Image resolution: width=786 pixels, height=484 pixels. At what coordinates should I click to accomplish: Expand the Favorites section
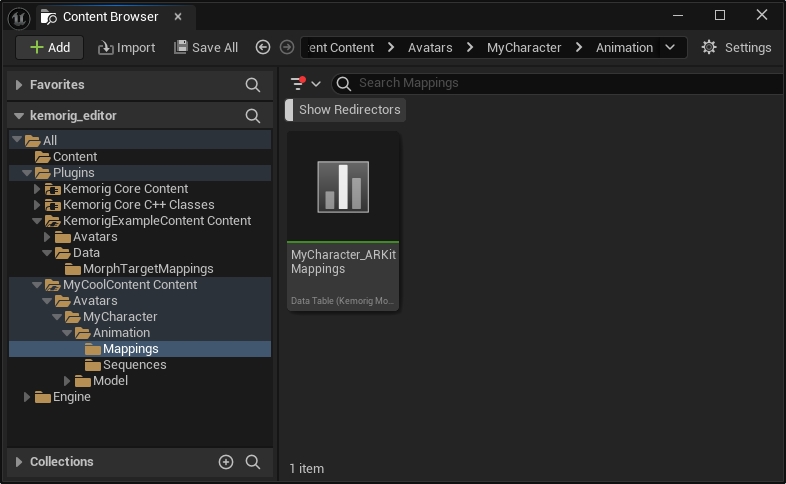click(x=19, y=86)
